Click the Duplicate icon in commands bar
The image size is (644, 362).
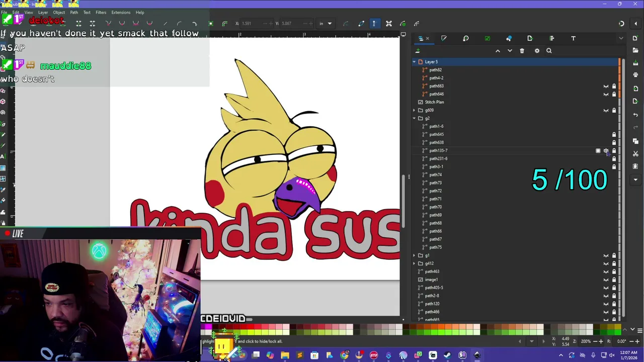tap(635, 141)
